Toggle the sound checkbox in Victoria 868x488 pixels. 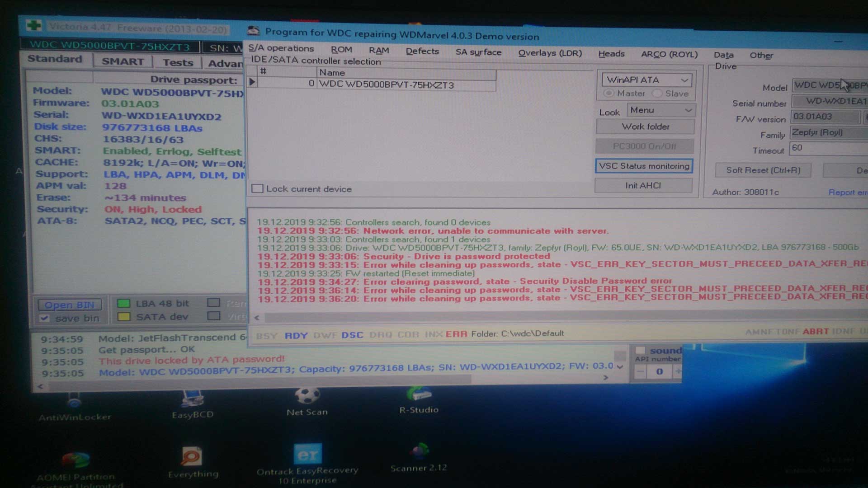pyautogui.click(x=640, y=350)
